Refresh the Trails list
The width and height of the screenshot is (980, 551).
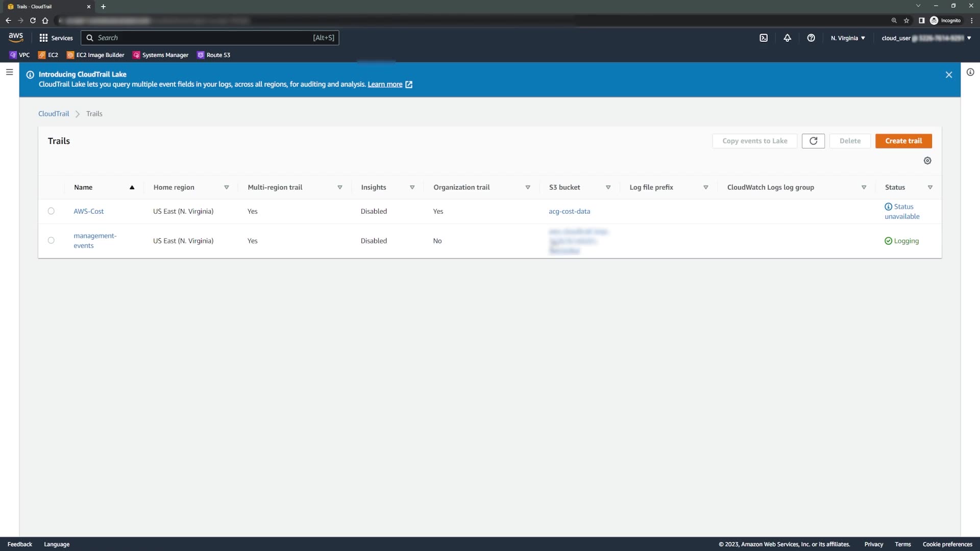point(813,141)
